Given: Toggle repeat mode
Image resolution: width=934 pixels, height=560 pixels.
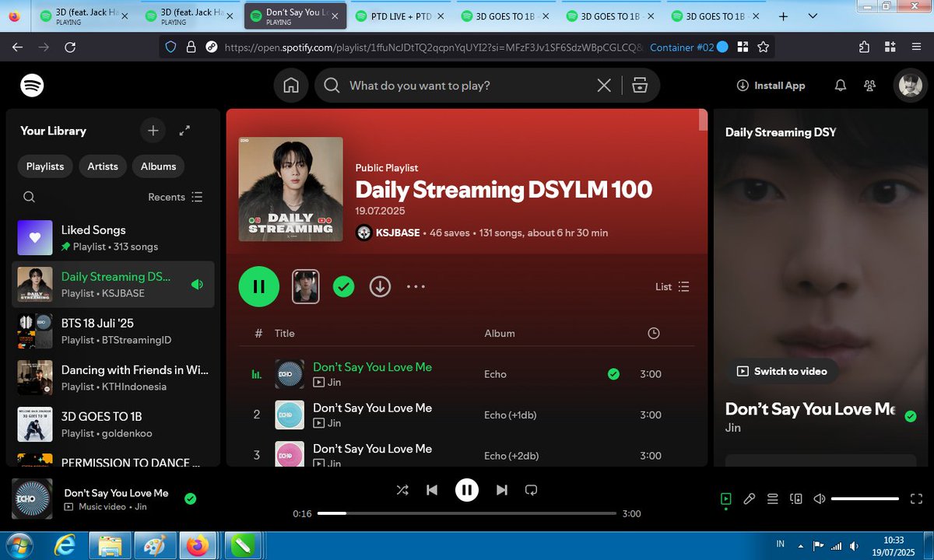Looking at the screenshot, I should tap(532, 490).
